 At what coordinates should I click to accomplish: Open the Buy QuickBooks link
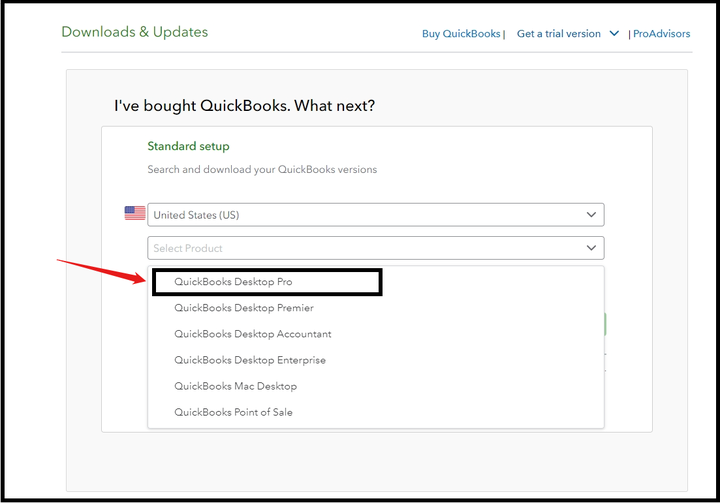pyautogui.click(x=461, y=34)
